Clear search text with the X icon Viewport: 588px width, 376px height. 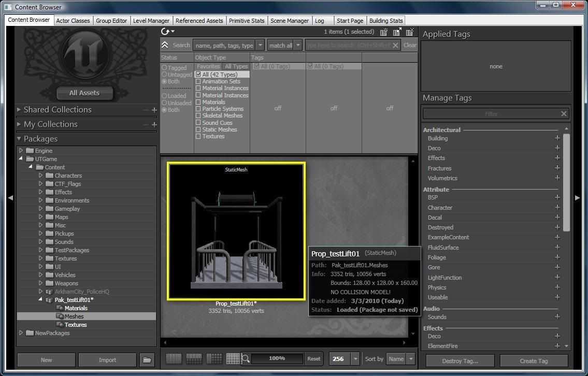395,46
